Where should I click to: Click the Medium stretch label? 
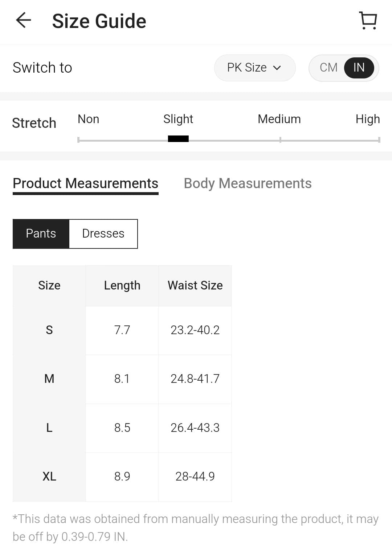click(279, 119)
